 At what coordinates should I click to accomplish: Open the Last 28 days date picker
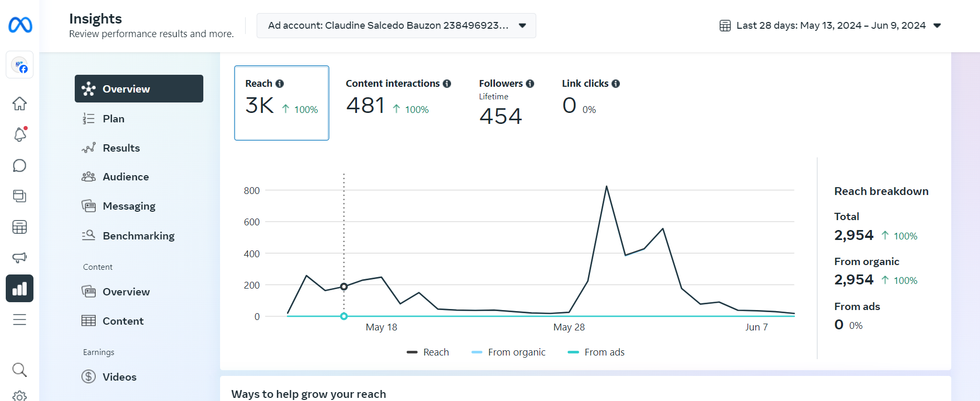(830, 26)
